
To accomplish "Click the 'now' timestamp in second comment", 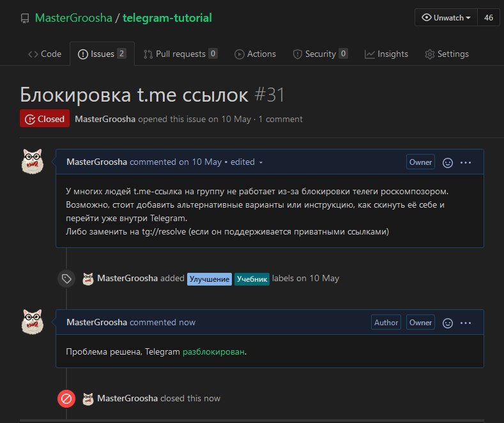I will 187,323.
